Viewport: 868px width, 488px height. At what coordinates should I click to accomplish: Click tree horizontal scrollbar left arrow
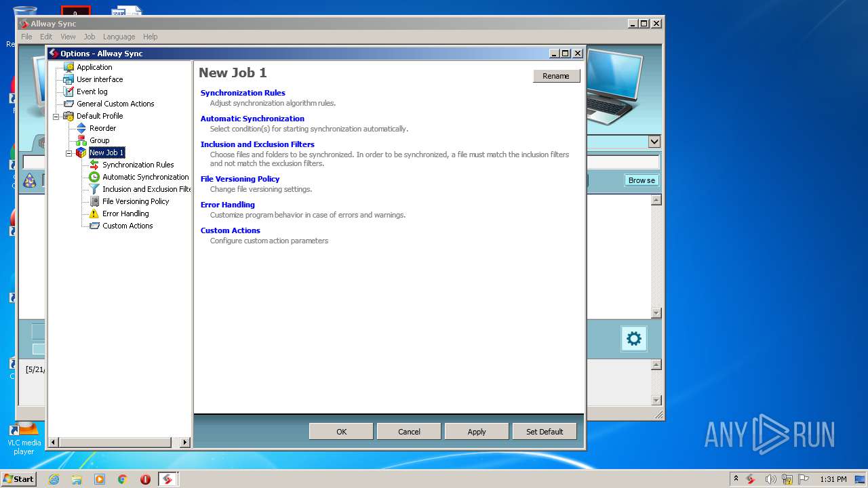click(54, 443)
